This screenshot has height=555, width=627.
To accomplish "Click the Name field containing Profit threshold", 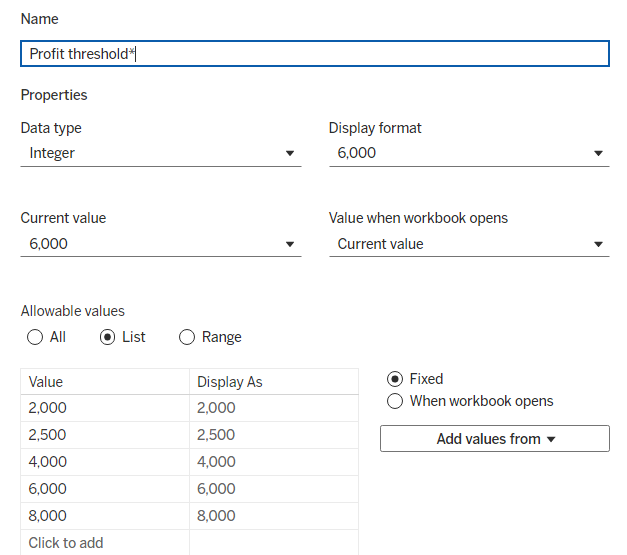I will (314, 54).
